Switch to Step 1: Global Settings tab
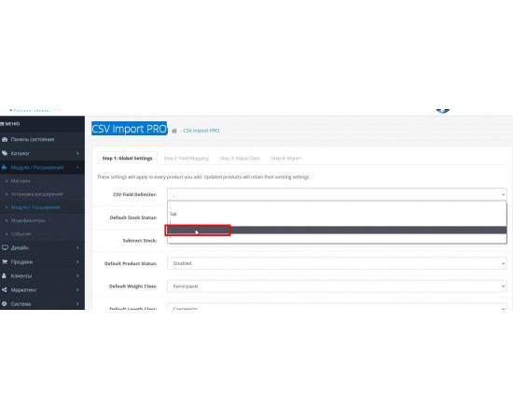This screenshot has height=420, width=513. pos(127,159)
